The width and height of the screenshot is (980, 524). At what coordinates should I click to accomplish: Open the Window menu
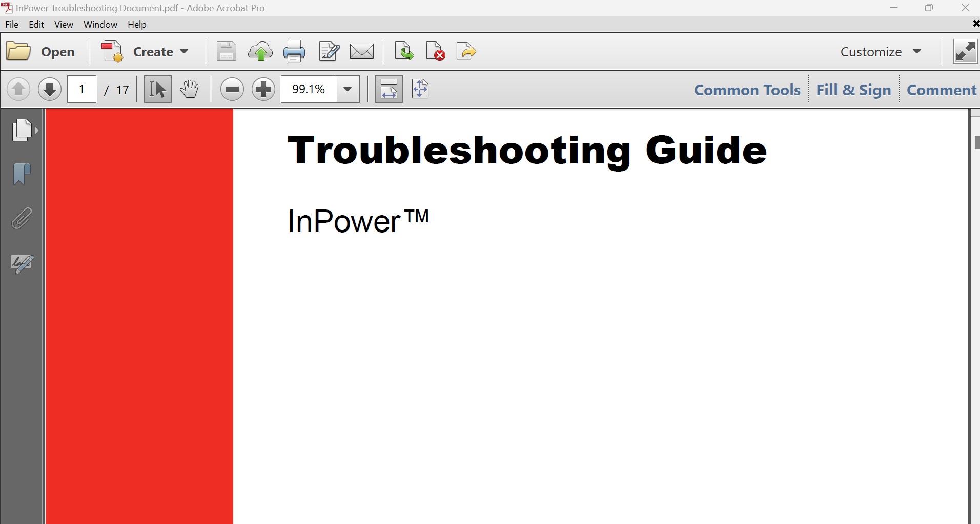click(100, 25)
